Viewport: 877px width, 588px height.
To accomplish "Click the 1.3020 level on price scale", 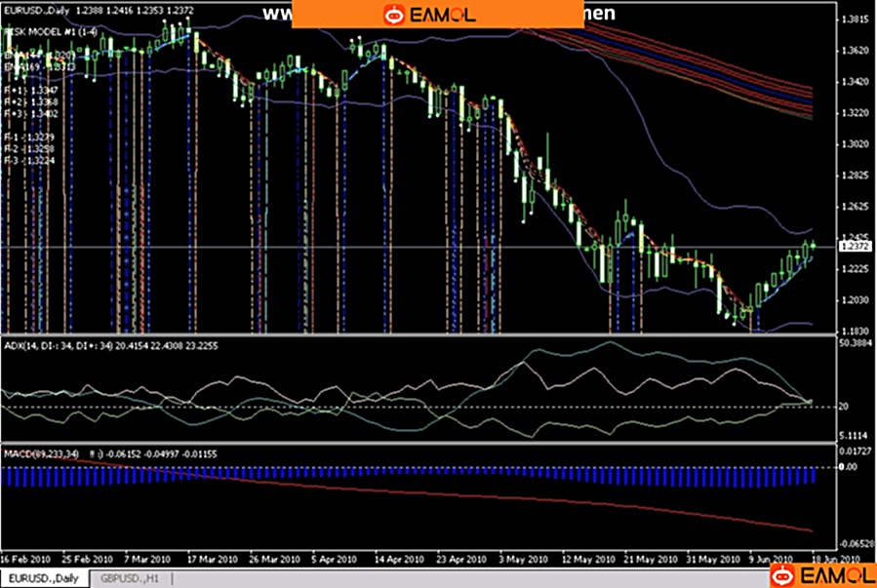I will click(855, 143).
